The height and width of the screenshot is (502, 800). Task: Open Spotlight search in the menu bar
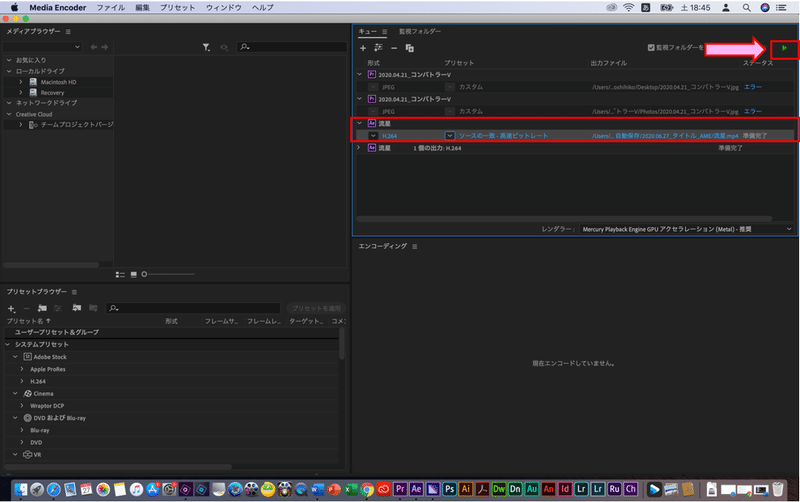746,8
